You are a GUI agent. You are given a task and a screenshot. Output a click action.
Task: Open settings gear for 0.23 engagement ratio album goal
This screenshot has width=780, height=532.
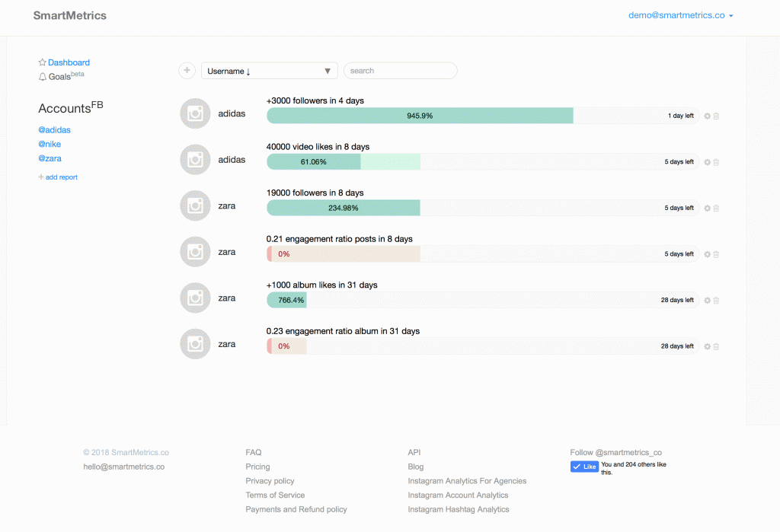pos(708,346)
